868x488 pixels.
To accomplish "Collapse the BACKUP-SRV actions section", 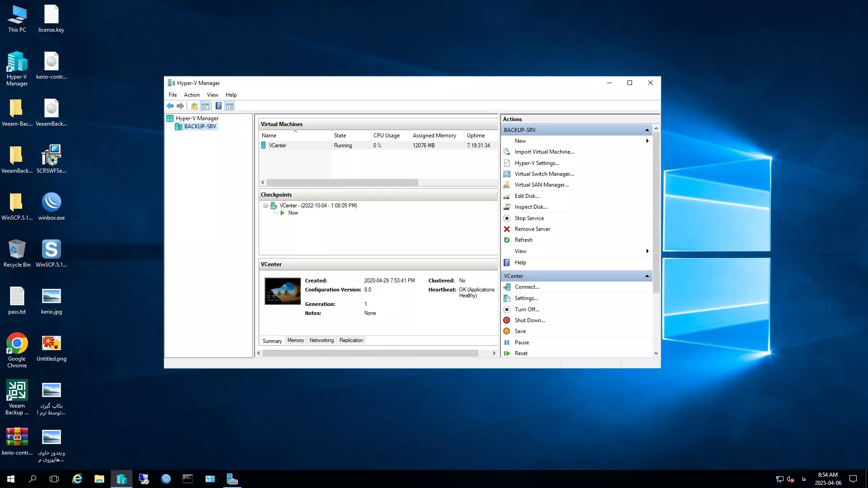I will 647,130.
